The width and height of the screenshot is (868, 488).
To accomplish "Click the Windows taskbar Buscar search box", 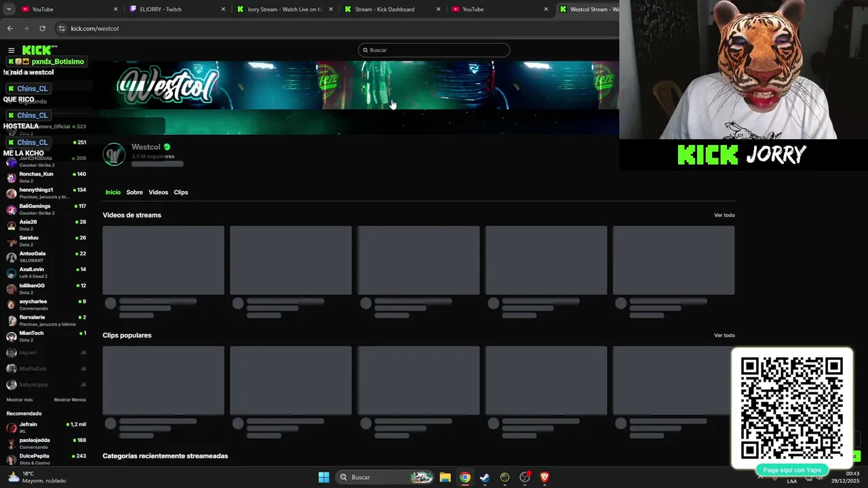I will (384, 477).
